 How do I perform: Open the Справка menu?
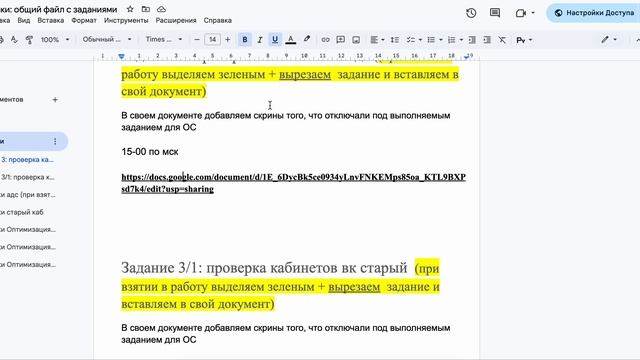click(x=218, y=20)
